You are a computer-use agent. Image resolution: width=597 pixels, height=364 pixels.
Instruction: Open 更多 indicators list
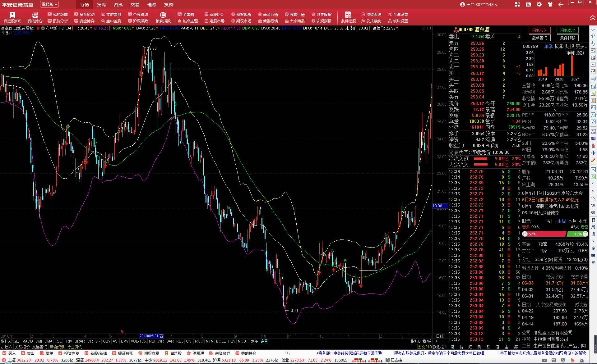click(254, 341)
